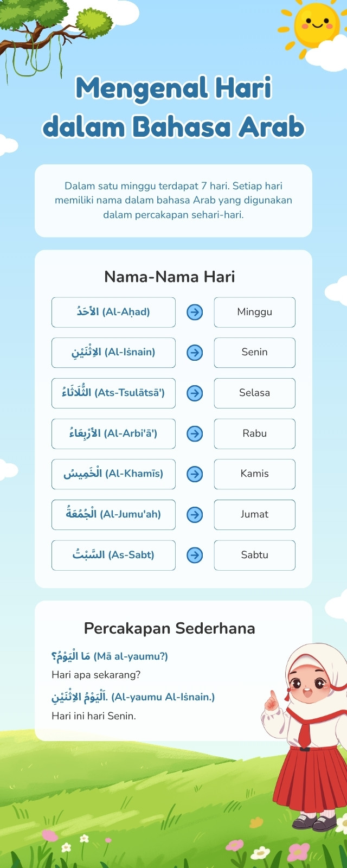Click the Jumat translation box
The width and height of the screenshot is (347, 868).
tap(255, 515)
